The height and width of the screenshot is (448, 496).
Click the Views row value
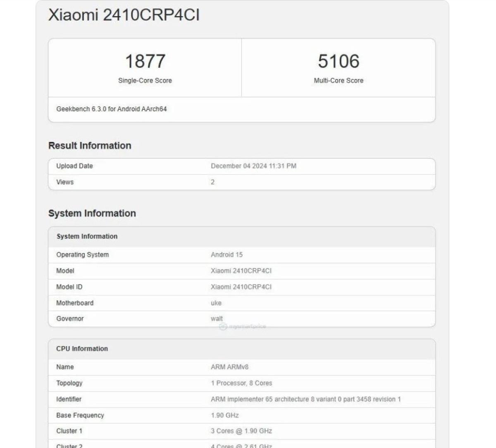212,182
